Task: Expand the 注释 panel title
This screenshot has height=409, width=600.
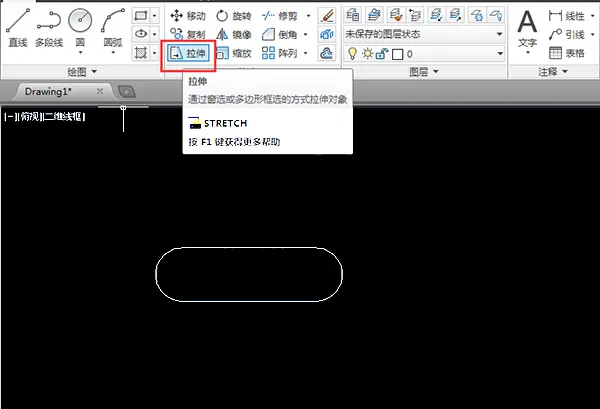Action: (553, 72)
